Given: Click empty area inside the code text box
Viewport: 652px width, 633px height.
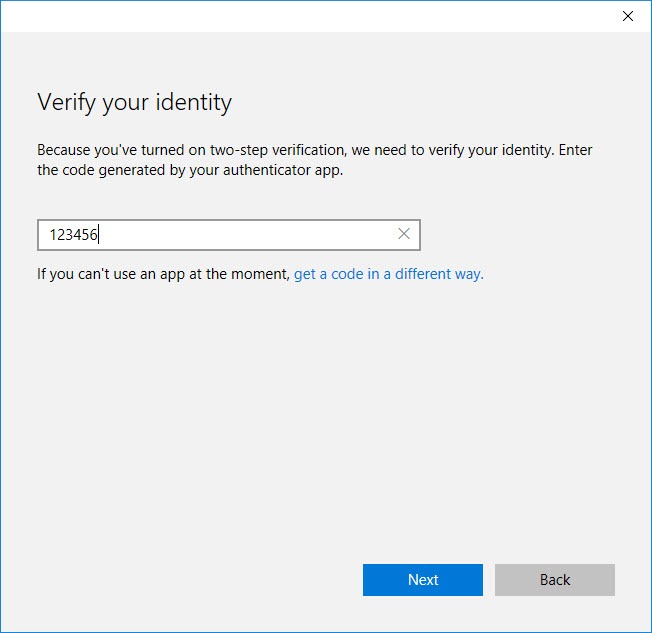Looking at the screenshot, I should point(245,235).
